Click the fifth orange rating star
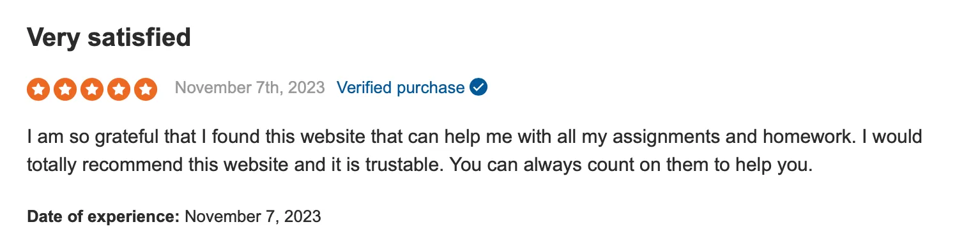This screenshot has width=980, height=245. point(146,89)
